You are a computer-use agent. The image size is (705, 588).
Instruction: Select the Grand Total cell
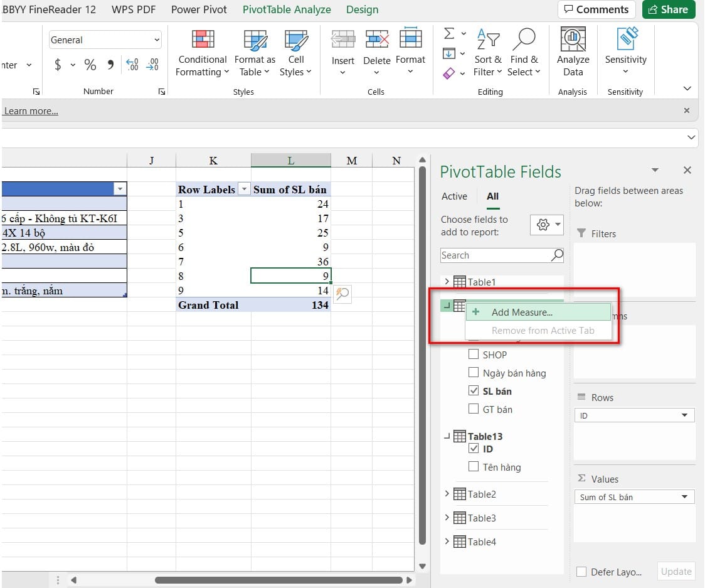click(213, 305)
